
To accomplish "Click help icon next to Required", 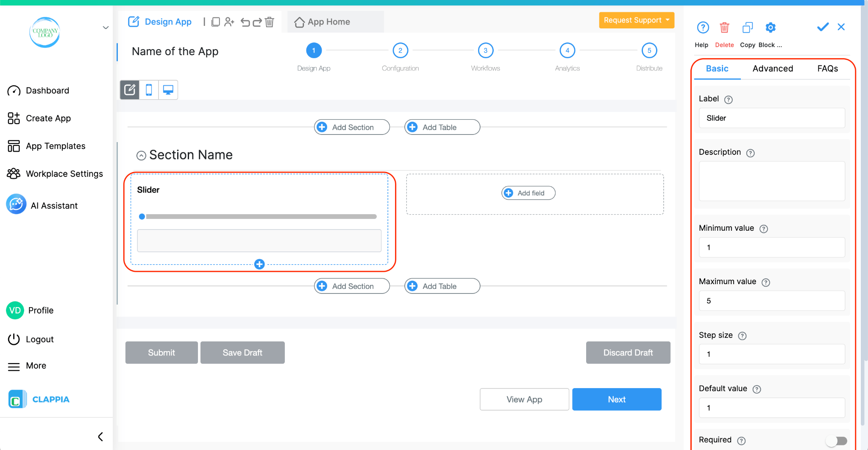I will point(741,441).
